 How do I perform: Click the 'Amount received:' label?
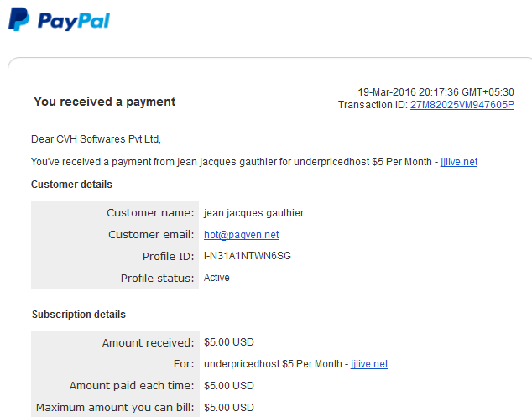(x=148, y=342)
